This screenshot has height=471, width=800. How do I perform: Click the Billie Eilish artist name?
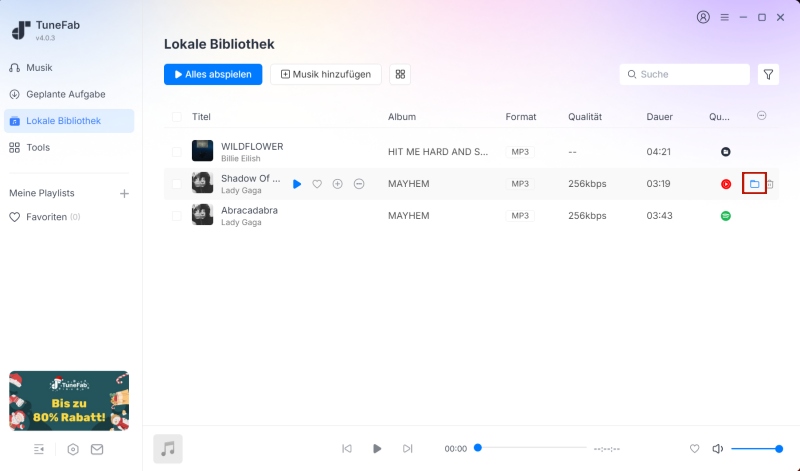240,159
